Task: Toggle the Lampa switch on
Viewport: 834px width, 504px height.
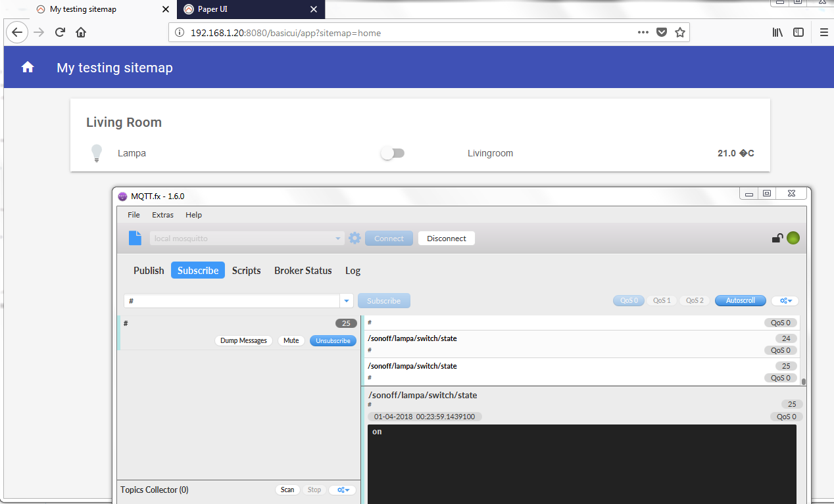Action: pos(393,153)
